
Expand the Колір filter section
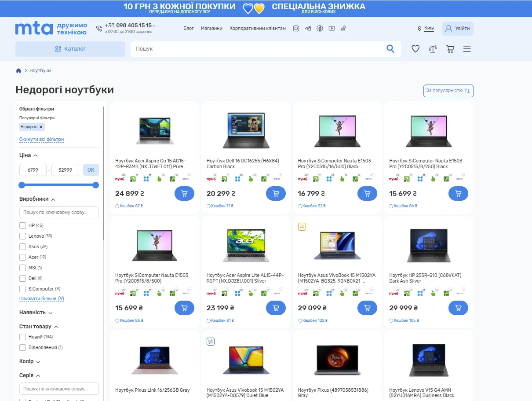30,361
